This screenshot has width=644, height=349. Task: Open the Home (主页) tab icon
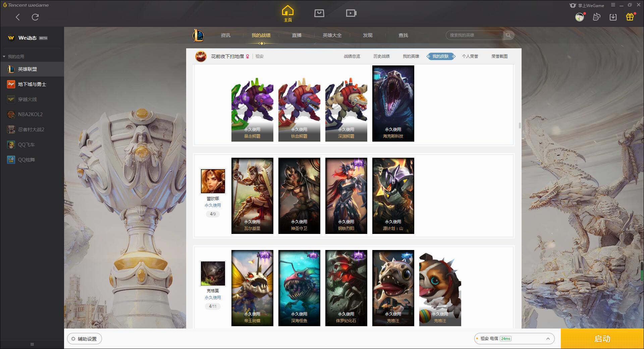[x=288, y=14]
